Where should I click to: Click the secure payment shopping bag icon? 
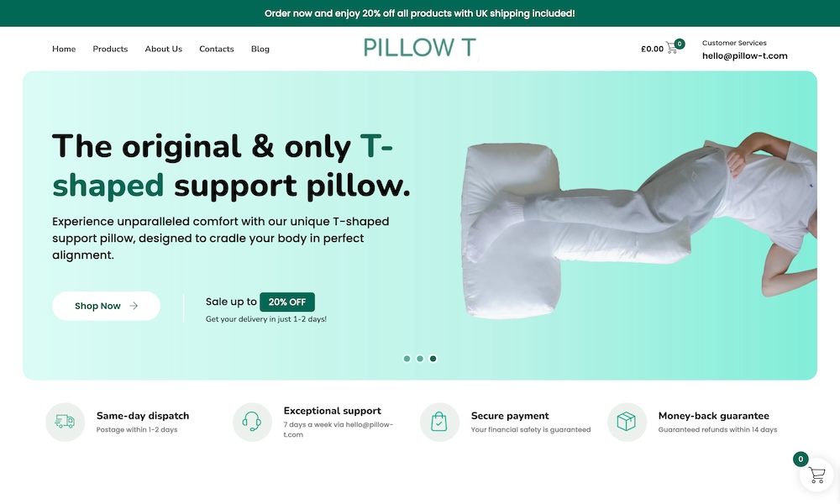point(439,422)
